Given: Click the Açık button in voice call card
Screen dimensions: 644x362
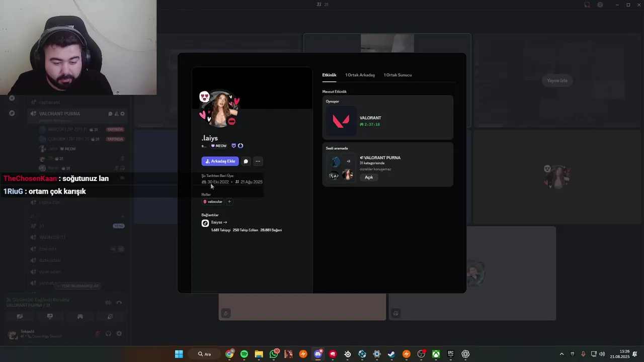Looking at the screenshot, I should 369,177.
